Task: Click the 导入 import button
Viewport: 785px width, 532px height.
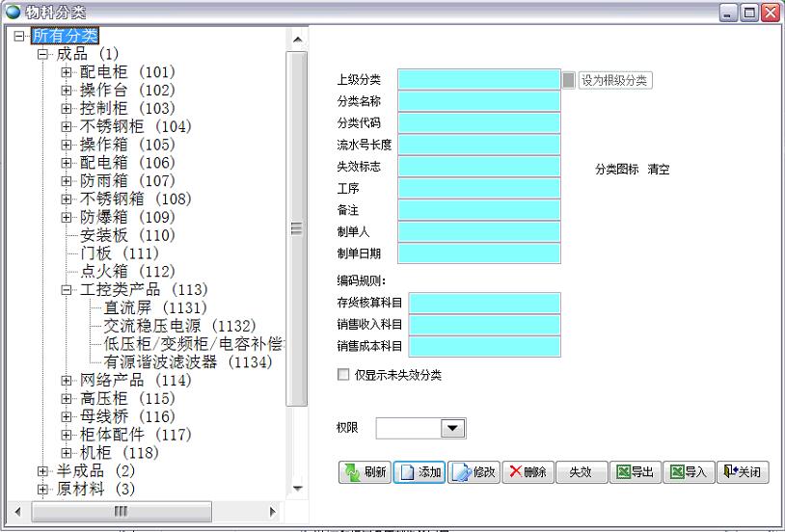Action: pyautogui.click(x=689, y=472)
